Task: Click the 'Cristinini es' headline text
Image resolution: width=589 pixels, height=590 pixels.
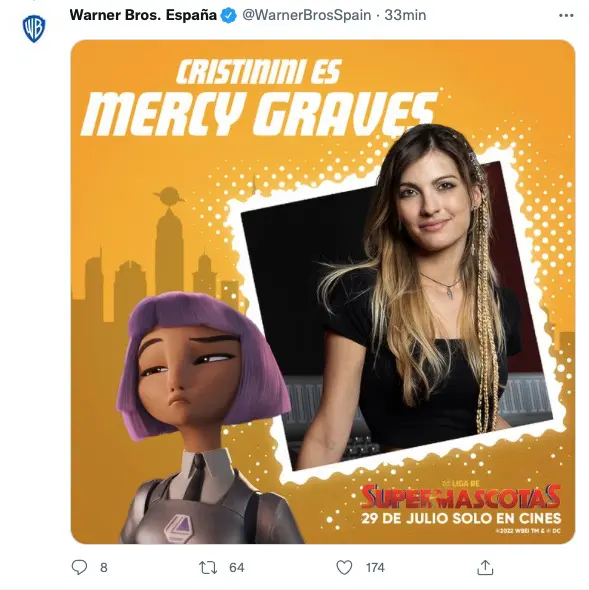Action: tap(259, 72)
